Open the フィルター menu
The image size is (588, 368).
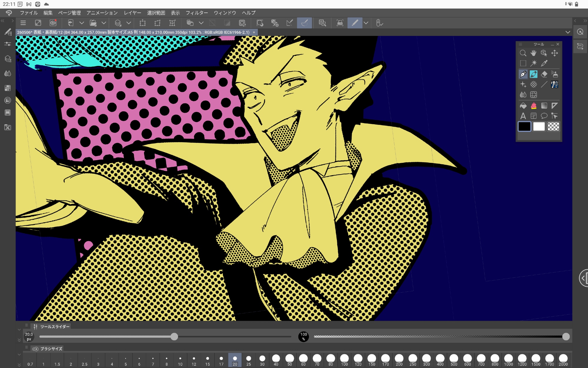pyautogui.click(x=197, y=13)
